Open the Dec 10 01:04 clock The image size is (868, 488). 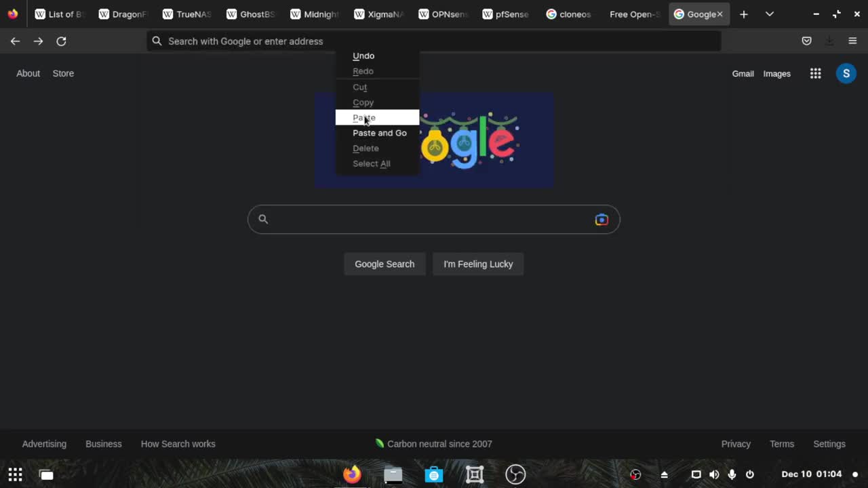[x=812, y=474]
